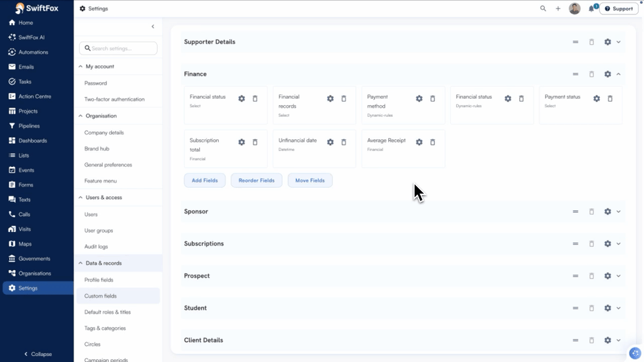Delete the Average Receipt field
Image resolution: width=644 pixels, height=362 pixels.
coord(432,142)
